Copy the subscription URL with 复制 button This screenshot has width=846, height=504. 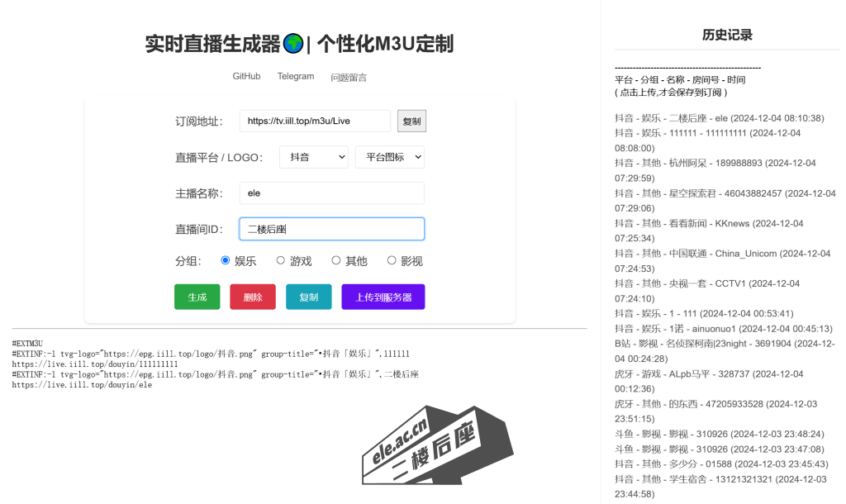[x=411, y=121]
